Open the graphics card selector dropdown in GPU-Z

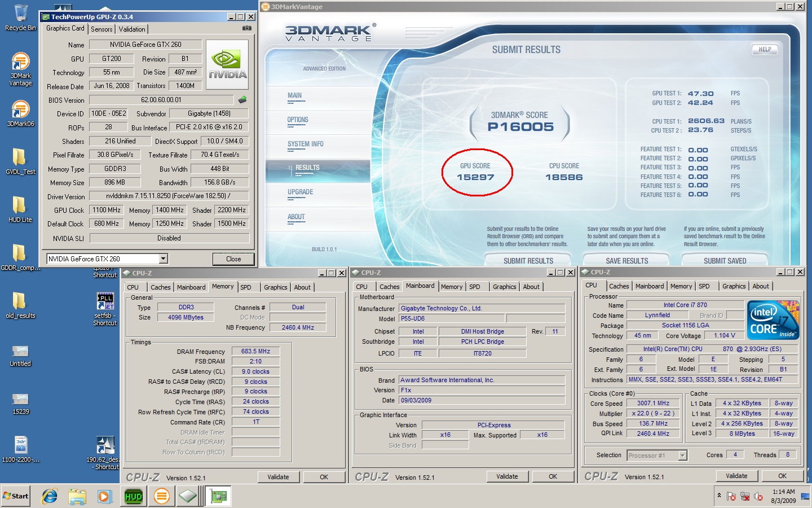point(162,259)
